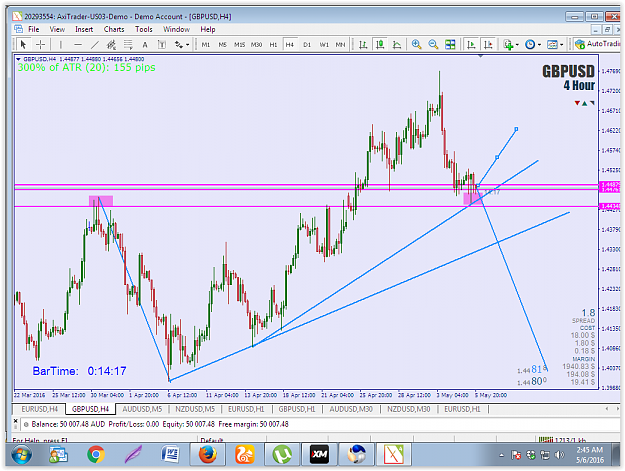
Task: Open uTorrent from the taskbar
Action: point(282,455)
